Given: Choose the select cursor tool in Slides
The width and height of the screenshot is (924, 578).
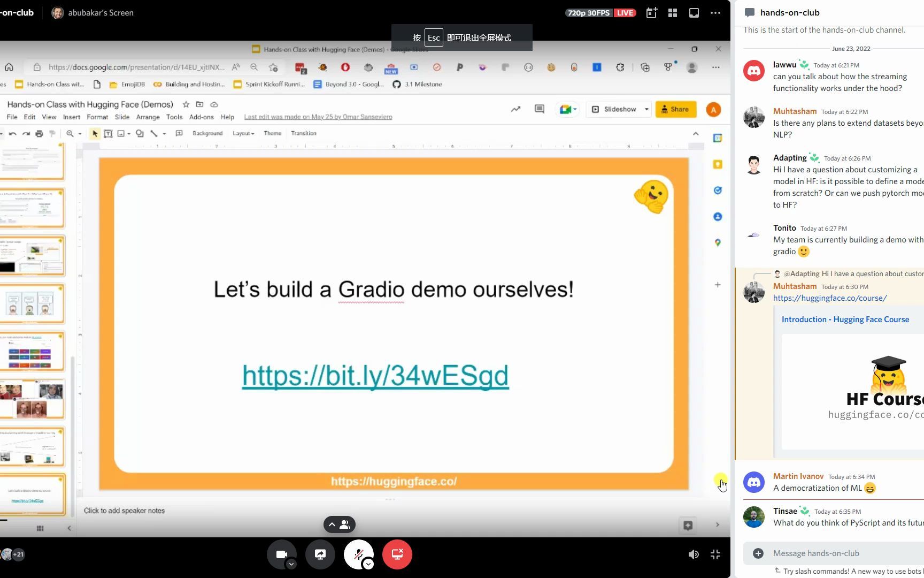Looking at the screenshot, I should (x=95, y=133).
